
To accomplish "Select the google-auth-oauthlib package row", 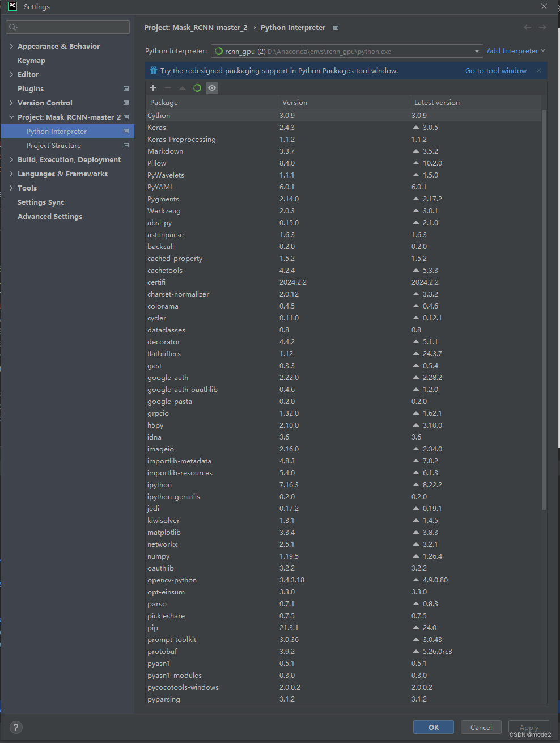I will tap(343, 389).
